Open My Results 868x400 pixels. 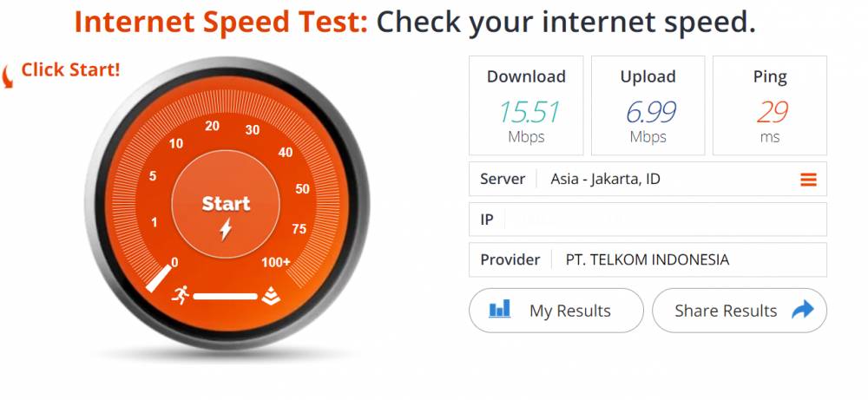556,311
